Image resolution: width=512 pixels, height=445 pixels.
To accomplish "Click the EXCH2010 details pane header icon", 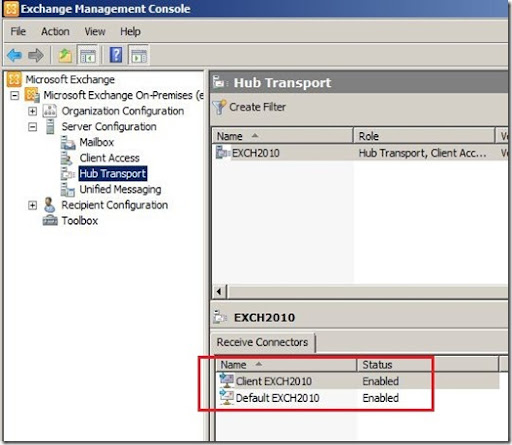I will [x=220, y=317].
